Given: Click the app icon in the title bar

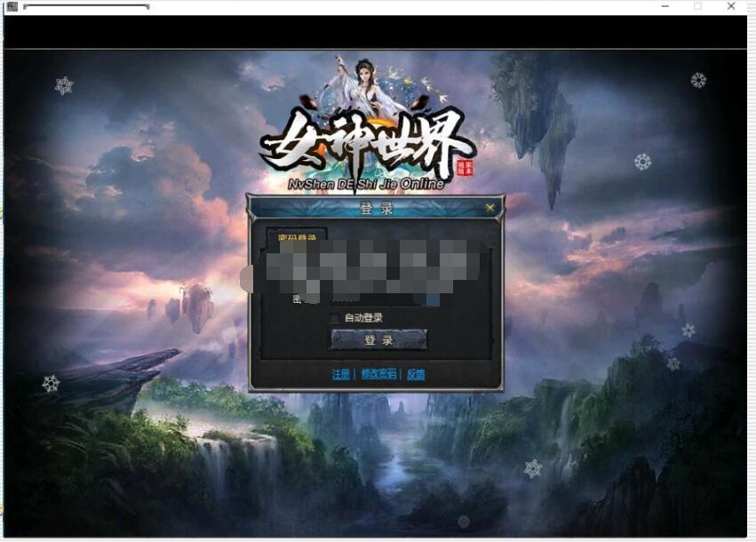Looking at the screenshot, I should point(12,6).
